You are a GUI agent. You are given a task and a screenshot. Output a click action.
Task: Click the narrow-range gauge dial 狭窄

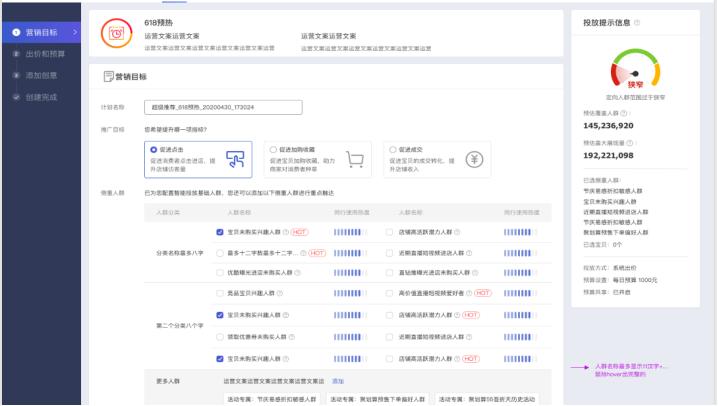tap(635, 69)
